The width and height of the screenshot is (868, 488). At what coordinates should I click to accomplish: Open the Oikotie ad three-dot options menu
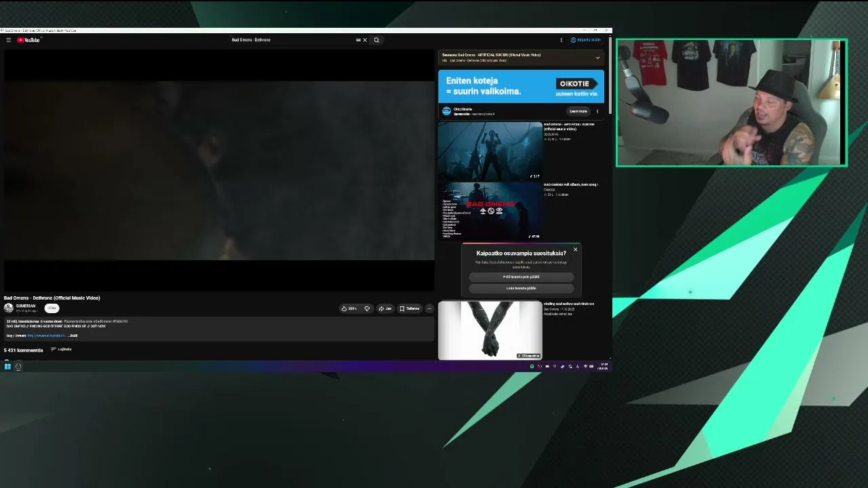597,111
